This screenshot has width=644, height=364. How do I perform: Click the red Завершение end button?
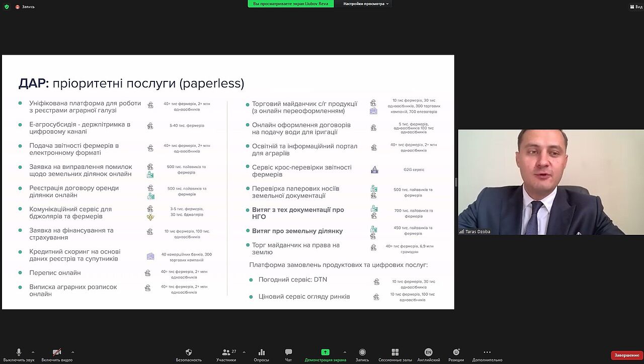tap(626, 355)
